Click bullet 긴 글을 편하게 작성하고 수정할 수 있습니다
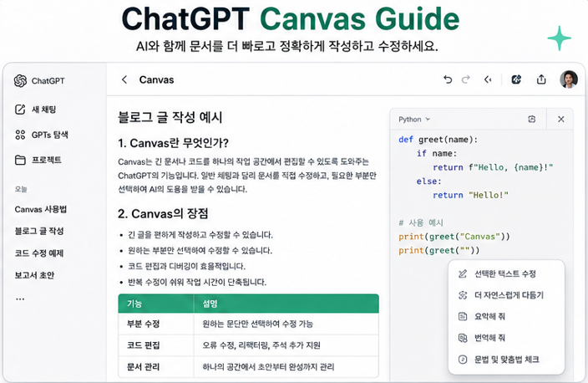 coord(200,235)
